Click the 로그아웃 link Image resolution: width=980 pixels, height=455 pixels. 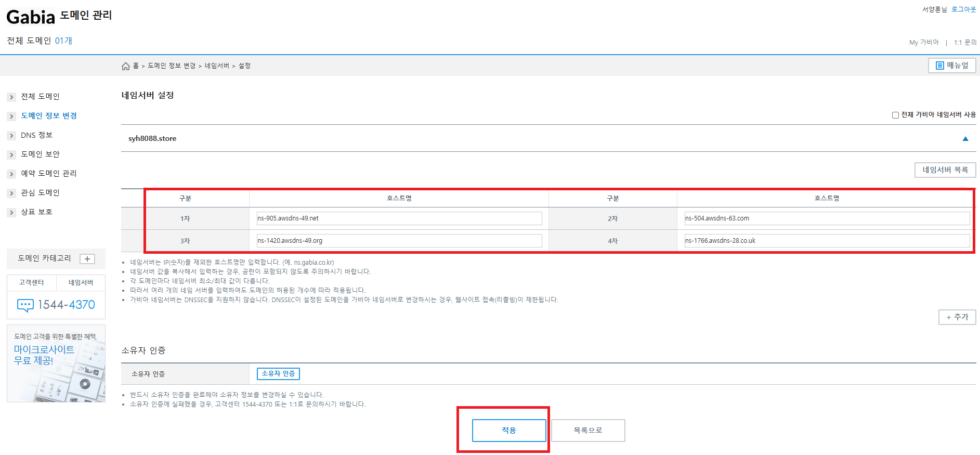(x=964, y=9)
